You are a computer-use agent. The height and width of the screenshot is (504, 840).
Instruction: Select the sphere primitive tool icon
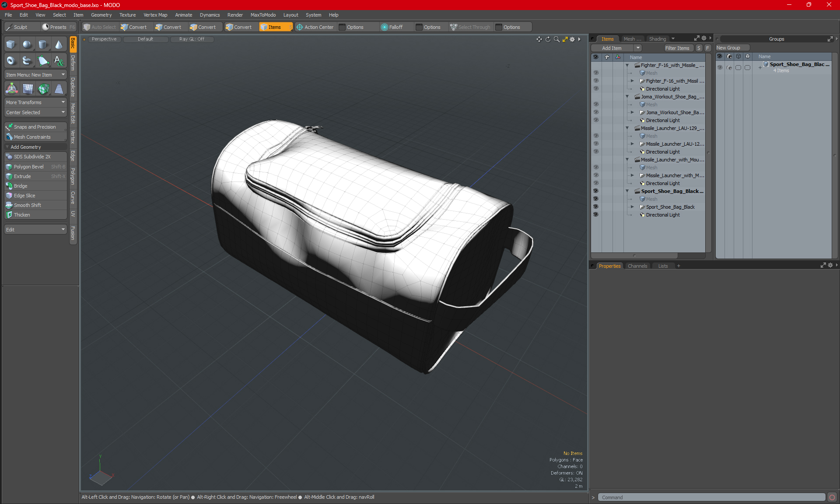(x=27, y=45)
